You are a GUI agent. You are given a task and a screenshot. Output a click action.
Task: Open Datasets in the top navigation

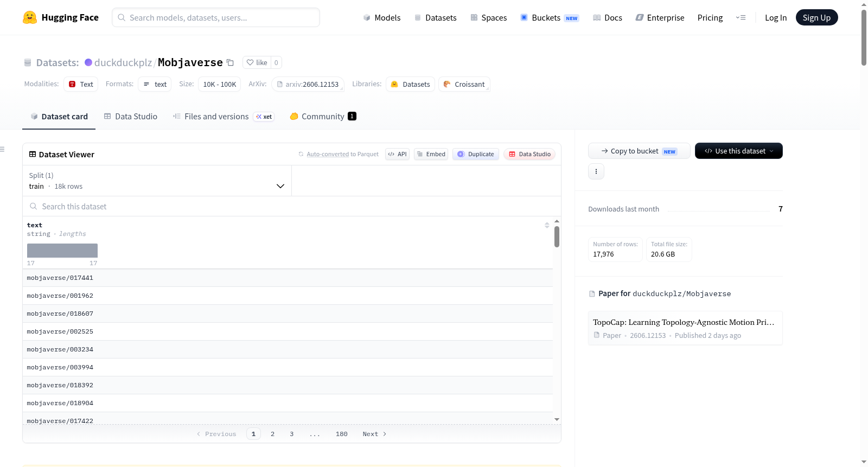click(x=435, y=18)
